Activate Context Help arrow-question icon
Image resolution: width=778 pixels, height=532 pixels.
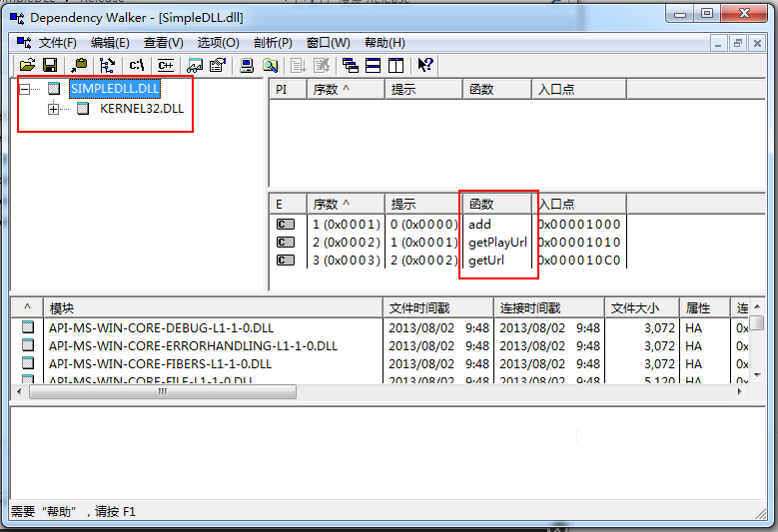(424, 65)
